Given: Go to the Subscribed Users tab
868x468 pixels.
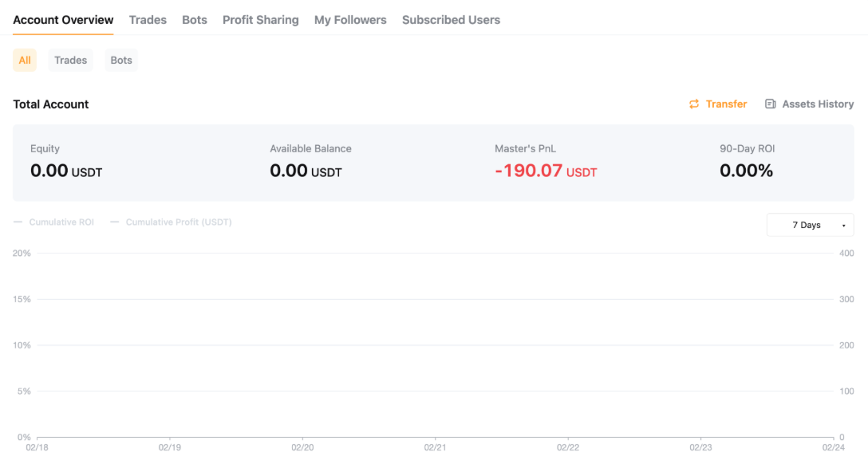Looking at the screenshot, I should pos(451,20).
